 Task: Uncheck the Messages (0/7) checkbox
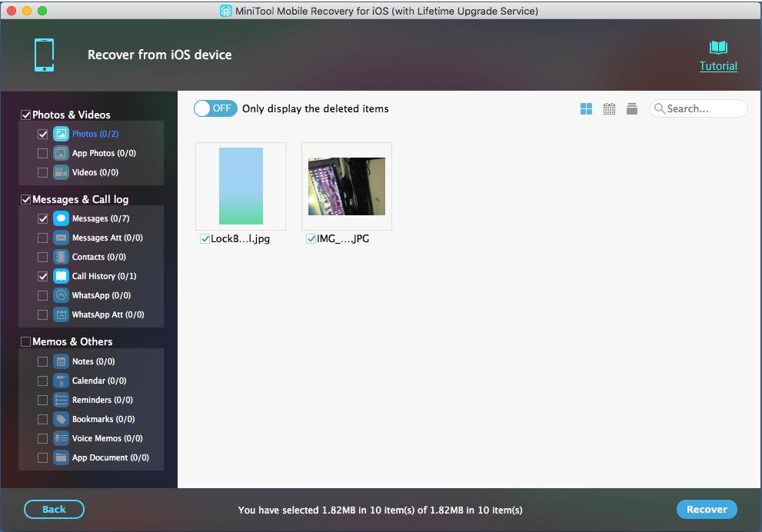tap(43, 218)
